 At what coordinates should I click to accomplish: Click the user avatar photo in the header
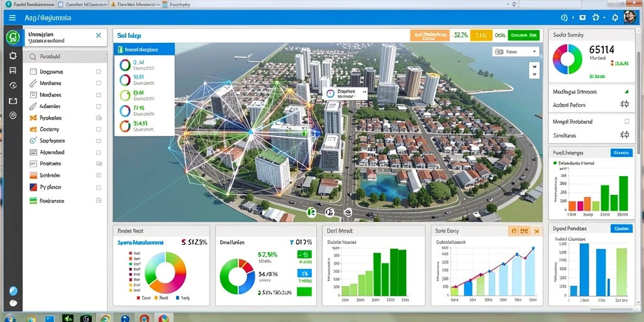pyautogui.click(x=630, y=17)
